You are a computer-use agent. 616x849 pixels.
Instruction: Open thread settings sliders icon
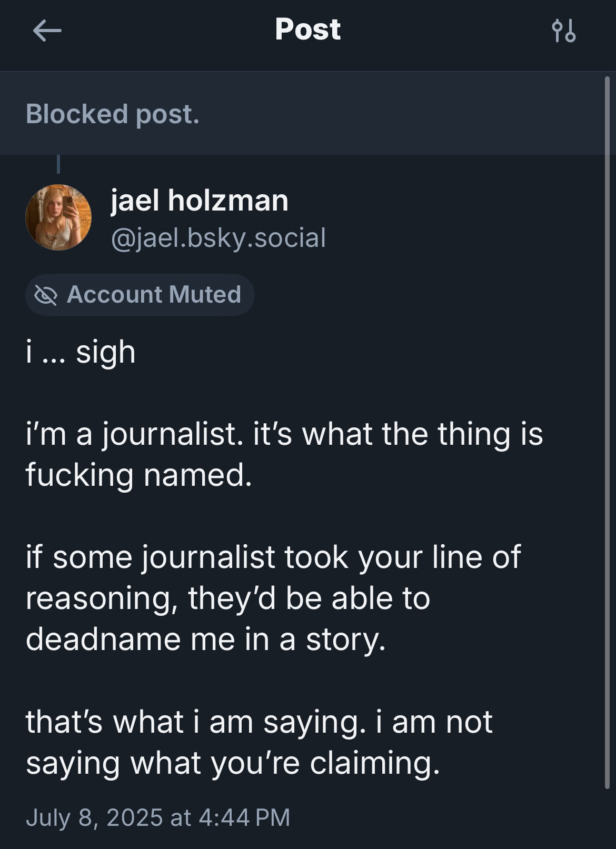click(563, 31)
